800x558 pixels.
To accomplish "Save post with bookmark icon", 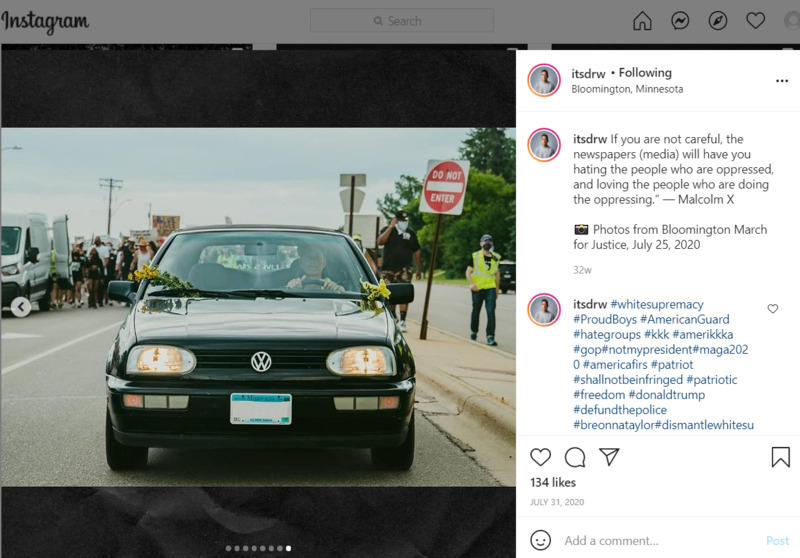I will [x=780, y=457].
